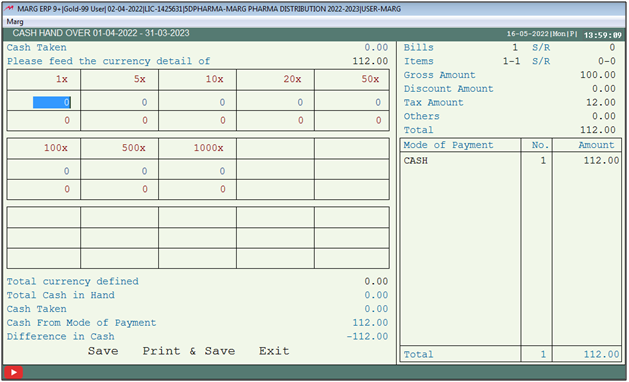Screen dimensions: 629x382
Task: Focus the 10x denomination count field
Action: (197, 102)
